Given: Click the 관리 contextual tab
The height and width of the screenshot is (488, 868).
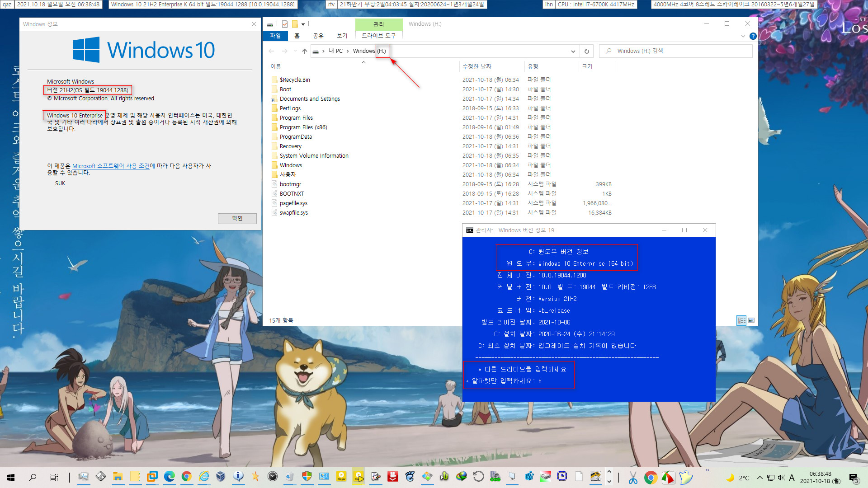Looking at the screenshot, I should point(379,24).
